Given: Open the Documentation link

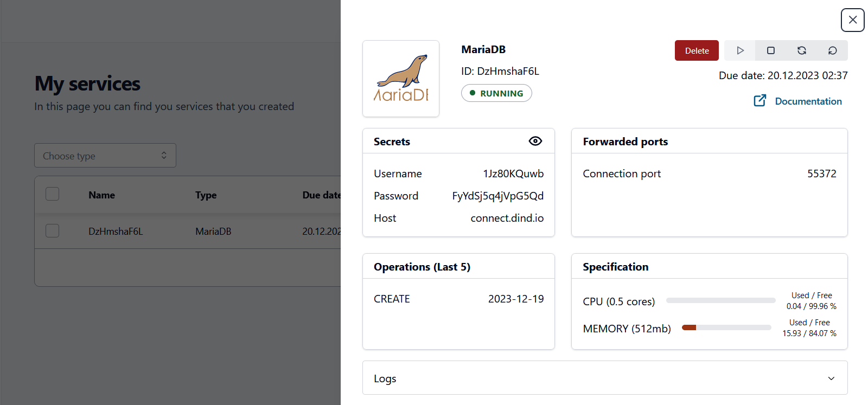Looking at the screenshot, I should pyautogui.click(x=808, y=101).
